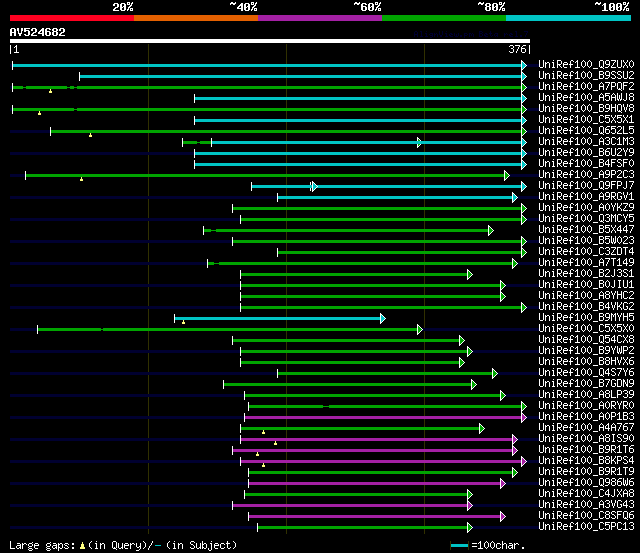
Task: Click the UniRef100_B8KPS4 label
Action: pos(586,461)
